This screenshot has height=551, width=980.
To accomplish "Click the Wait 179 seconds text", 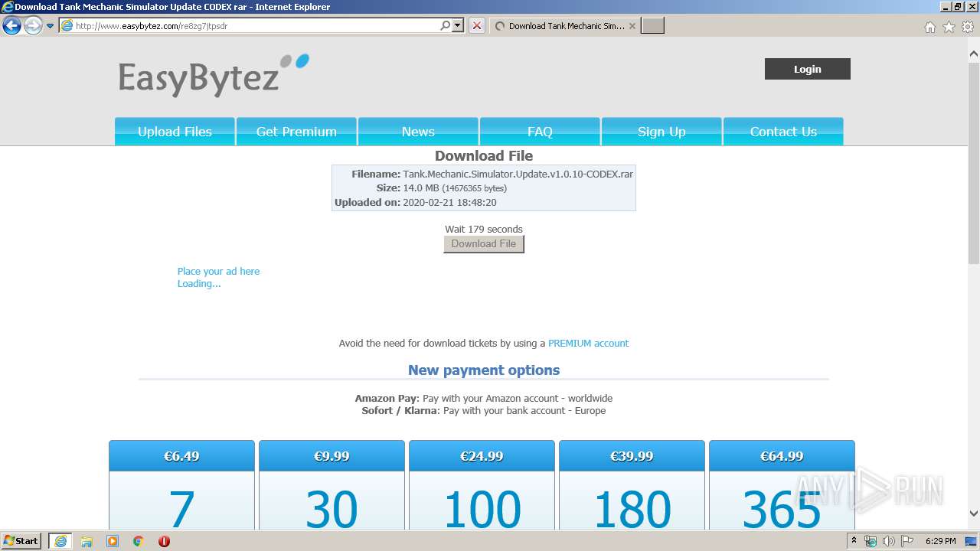I will [484, 229].
